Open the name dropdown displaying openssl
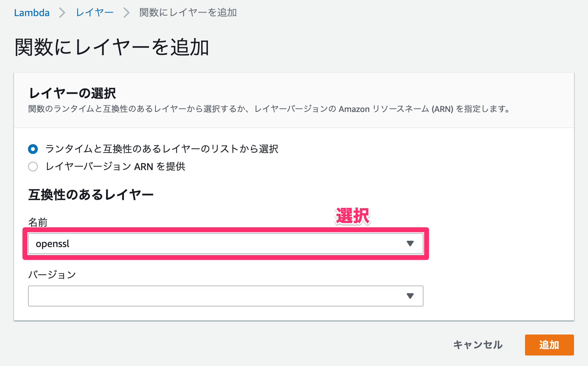This screenshot has width=588, height=366. click(226, 243)
